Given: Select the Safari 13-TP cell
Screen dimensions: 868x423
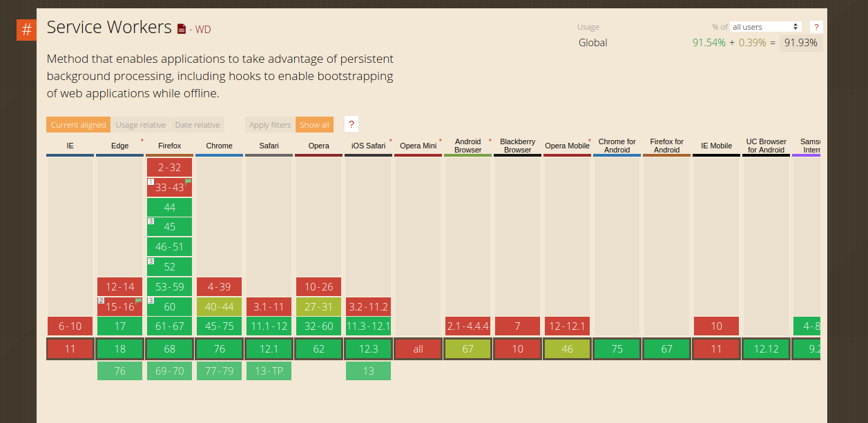Looking at the screenshot, I should [269, 371].
